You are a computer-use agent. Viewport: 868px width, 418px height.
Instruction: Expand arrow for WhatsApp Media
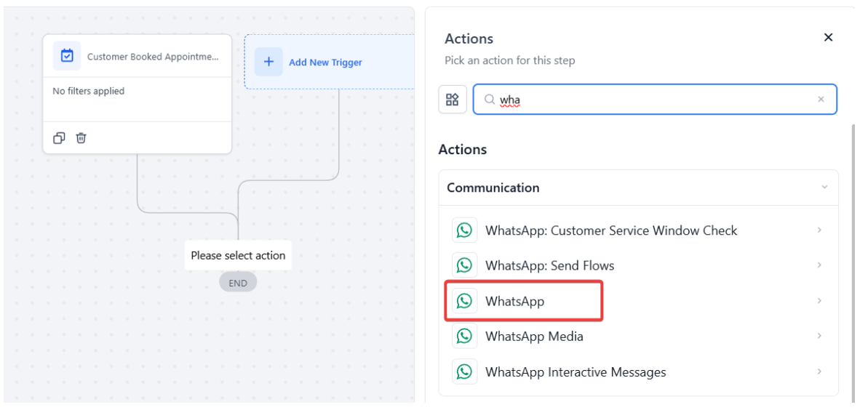coord(819,336)
